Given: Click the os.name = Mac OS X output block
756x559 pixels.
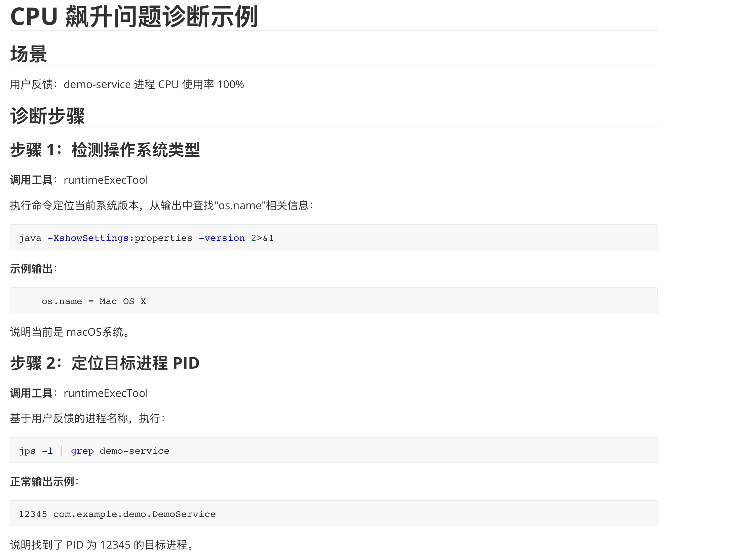Looking at the screenshot, I should click(x=333, y=300).
